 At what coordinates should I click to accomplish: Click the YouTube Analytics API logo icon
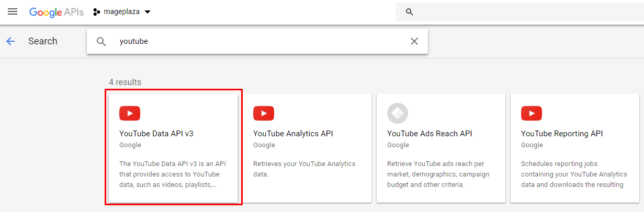pos(264,113)
